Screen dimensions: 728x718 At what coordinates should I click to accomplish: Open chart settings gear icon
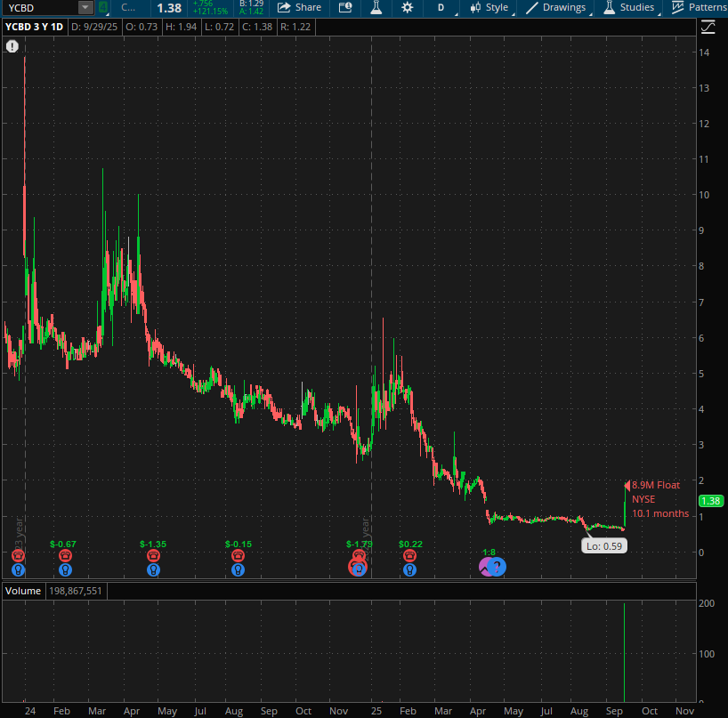(408, 7)
